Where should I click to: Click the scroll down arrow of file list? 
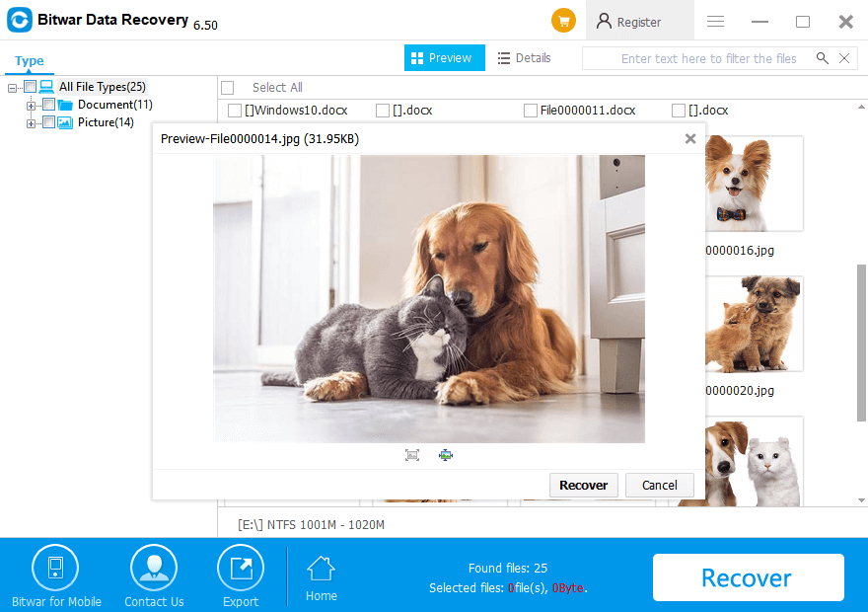pos(861,500)
